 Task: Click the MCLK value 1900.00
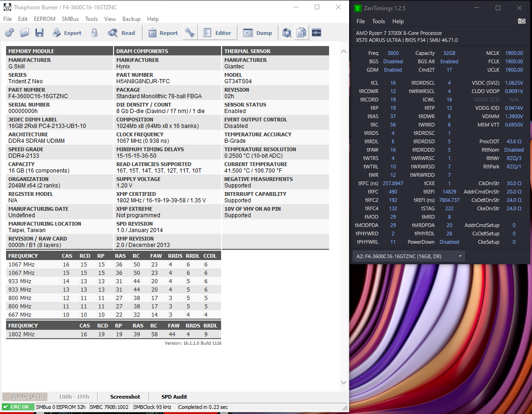pos(514,53)
